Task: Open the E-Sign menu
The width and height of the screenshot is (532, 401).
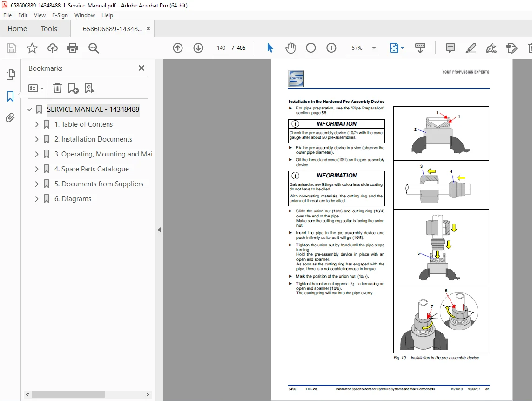Action: click(60, 15)
